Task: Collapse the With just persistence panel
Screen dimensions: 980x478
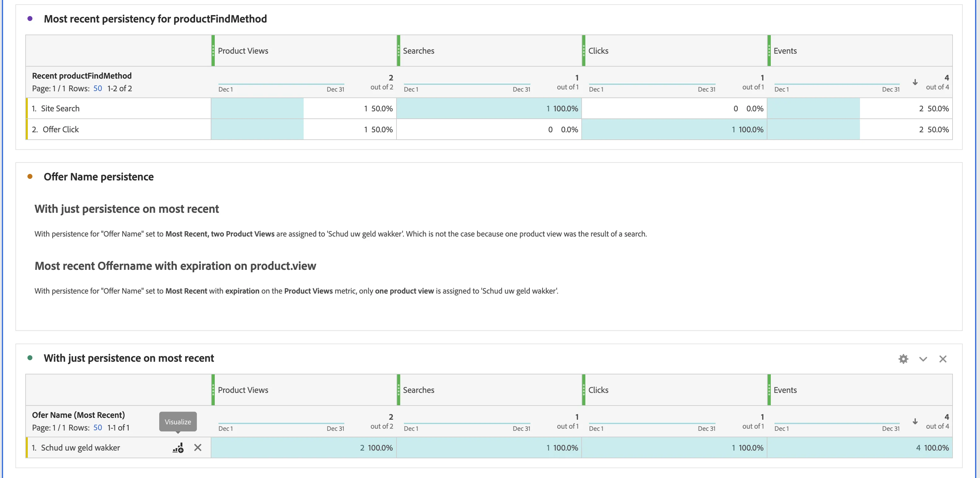Action: click(x=923, y=359)
